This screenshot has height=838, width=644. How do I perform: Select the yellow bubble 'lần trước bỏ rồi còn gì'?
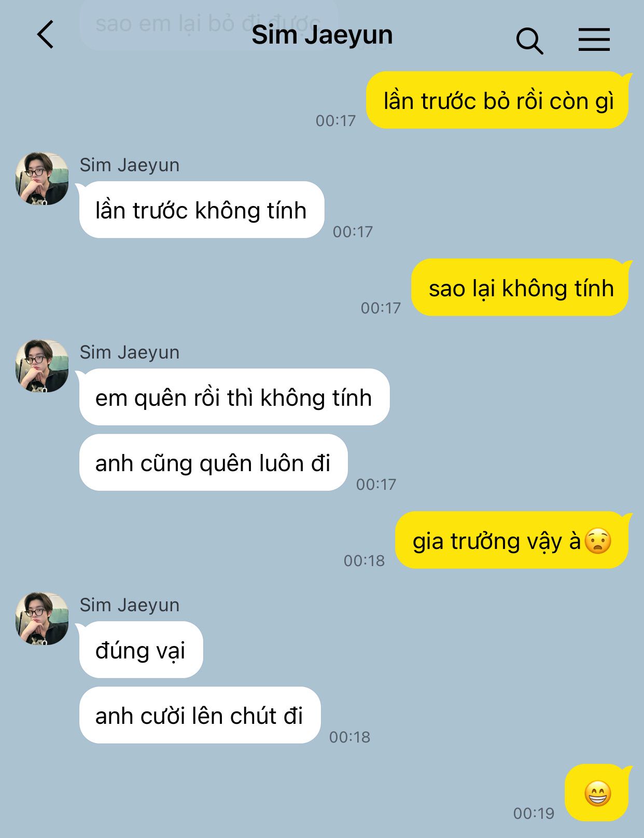coord(498,100)
